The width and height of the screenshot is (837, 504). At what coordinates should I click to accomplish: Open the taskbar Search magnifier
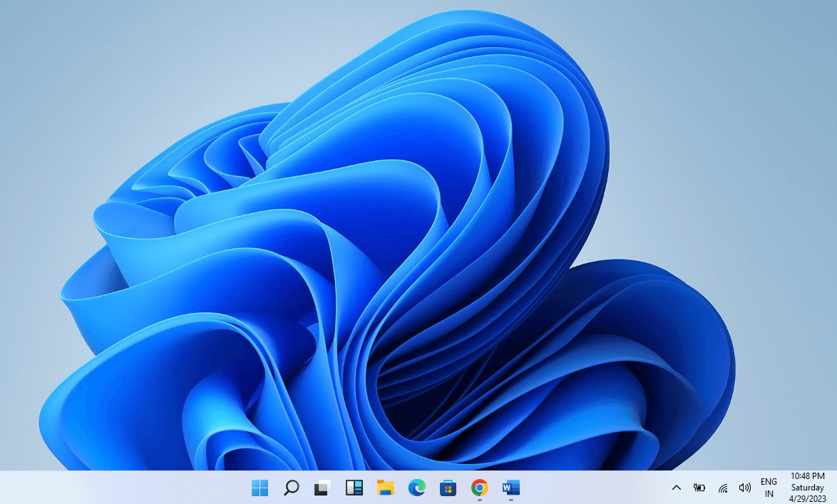tap(291, 488)
